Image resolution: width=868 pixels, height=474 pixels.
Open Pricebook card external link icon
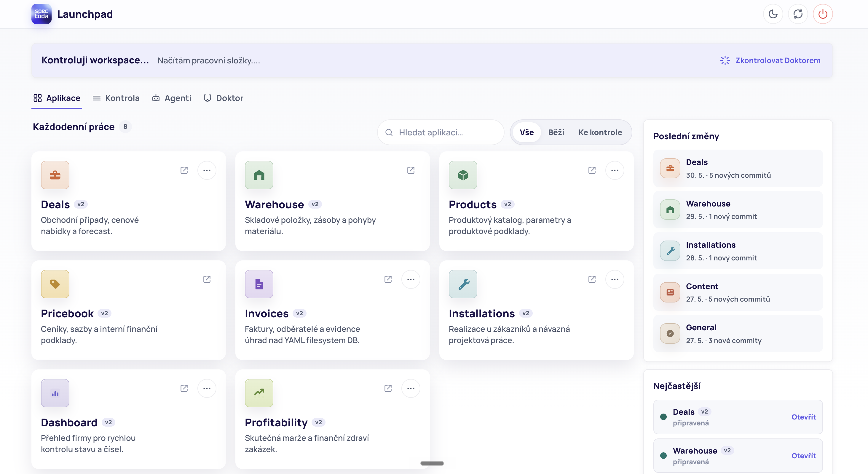(207, 279)
